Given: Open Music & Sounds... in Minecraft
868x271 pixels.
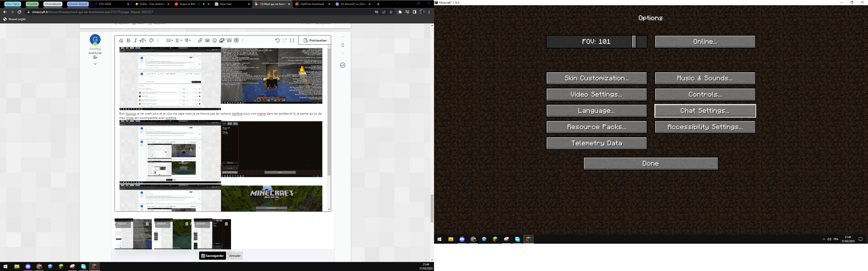Looking at the screenshot, I should 705,78.
